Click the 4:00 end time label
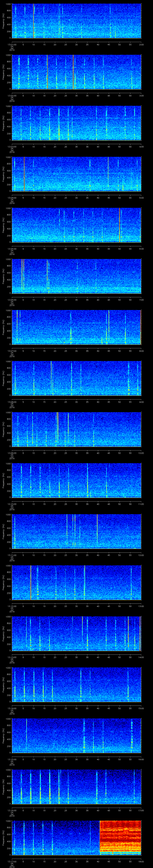The image size is (153, 868). 141,147
